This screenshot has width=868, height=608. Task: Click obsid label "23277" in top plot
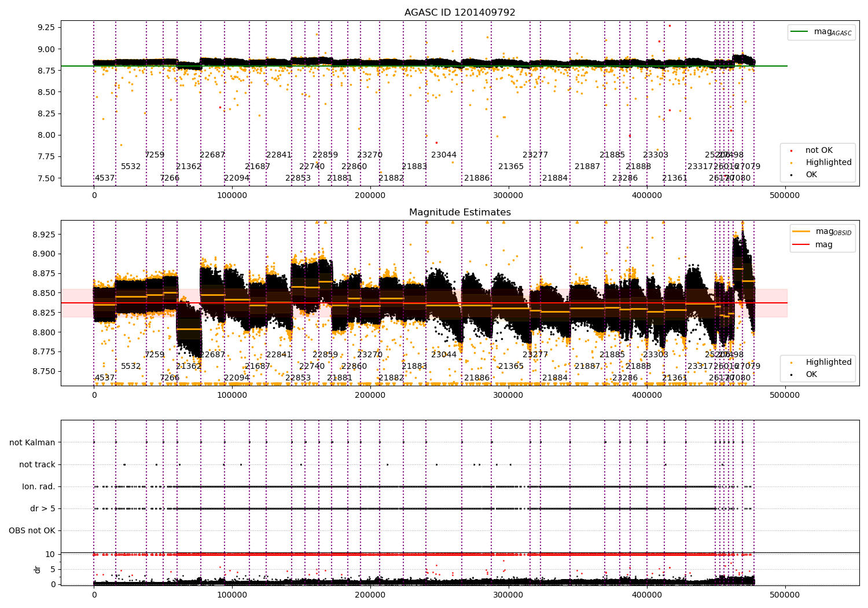point(535,155)
